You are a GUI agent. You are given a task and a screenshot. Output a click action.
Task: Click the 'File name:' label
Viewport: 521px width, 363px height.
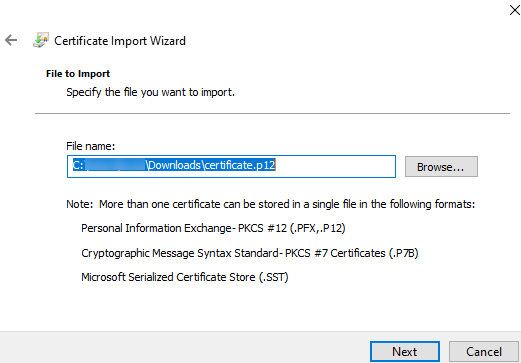tap(90, 146)
